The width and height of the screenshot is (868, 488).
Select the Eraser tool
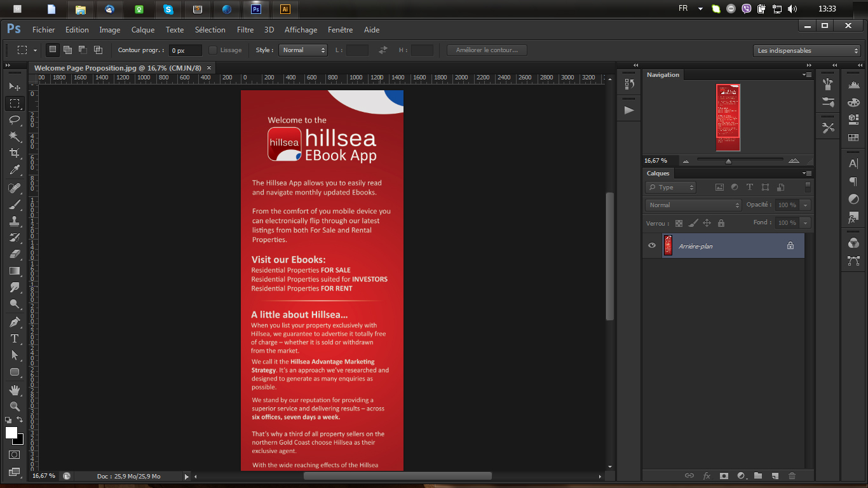[15, 254]
